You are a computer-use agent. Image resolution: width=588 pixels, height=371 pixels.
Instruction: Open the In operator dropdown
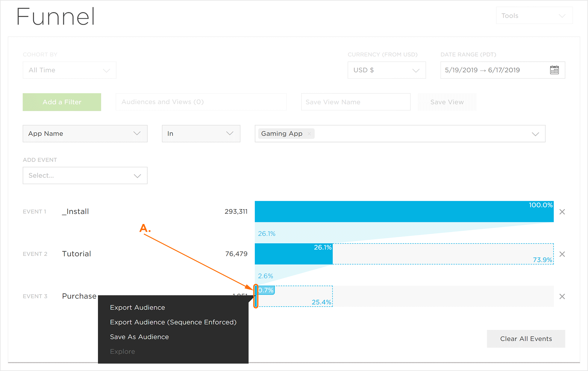(x=201, y=134)
